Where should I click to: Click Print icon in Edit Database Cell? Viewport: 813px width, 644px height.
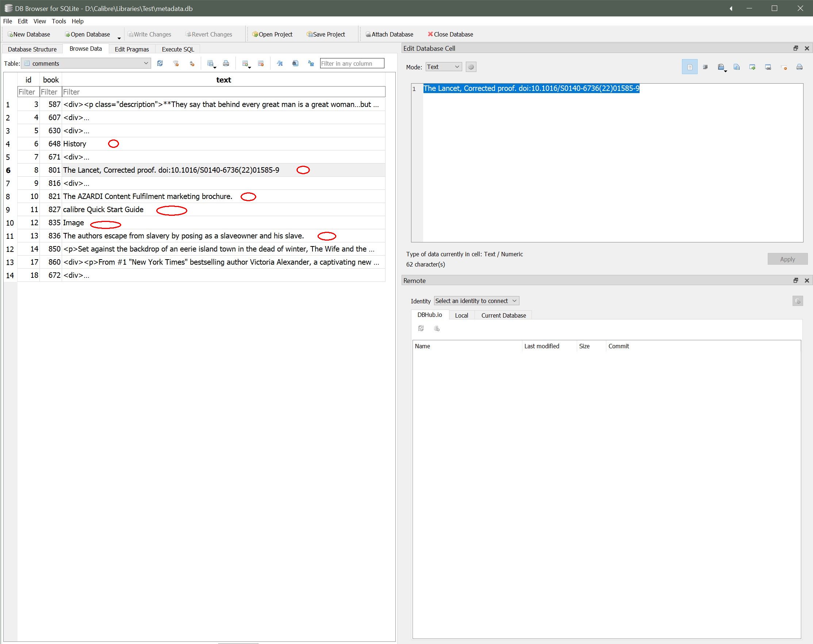[799, 67]
